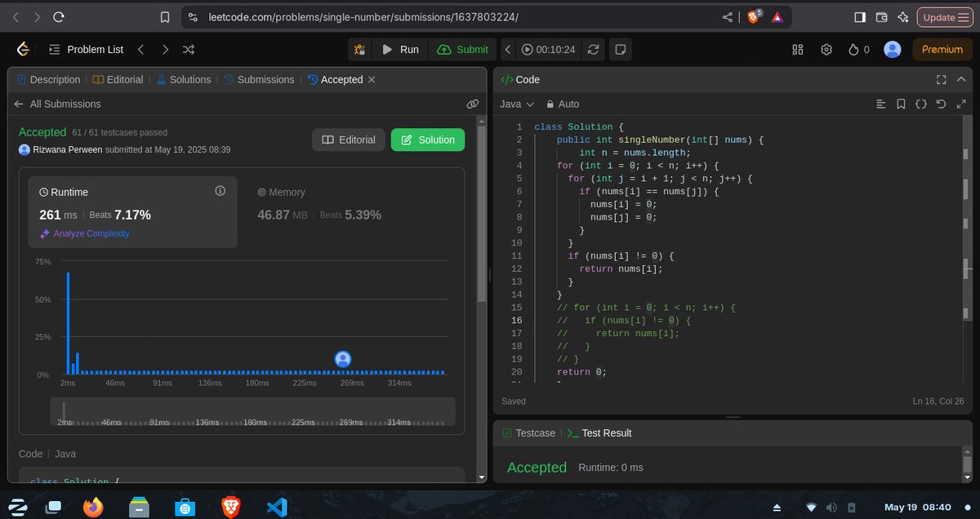Viewport: 980px width, 519px height.
Task: Open the user profile avatar in navbar
Action: pyautogui.click(x=893, y=50)
